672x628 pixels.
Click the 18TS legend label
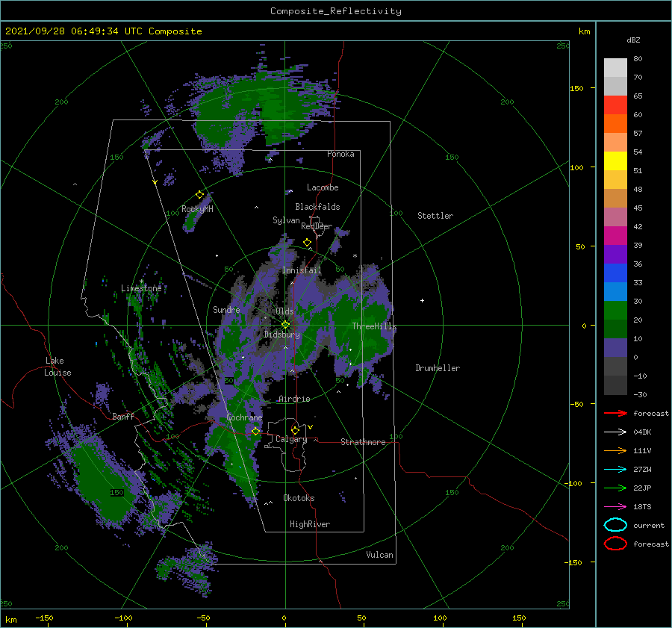coord(642,507)
